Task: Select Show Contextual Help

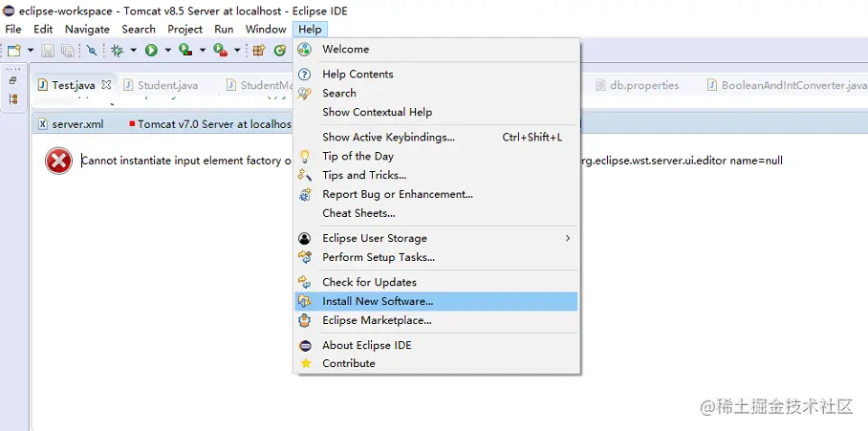Action: click(x=436, y=112)
